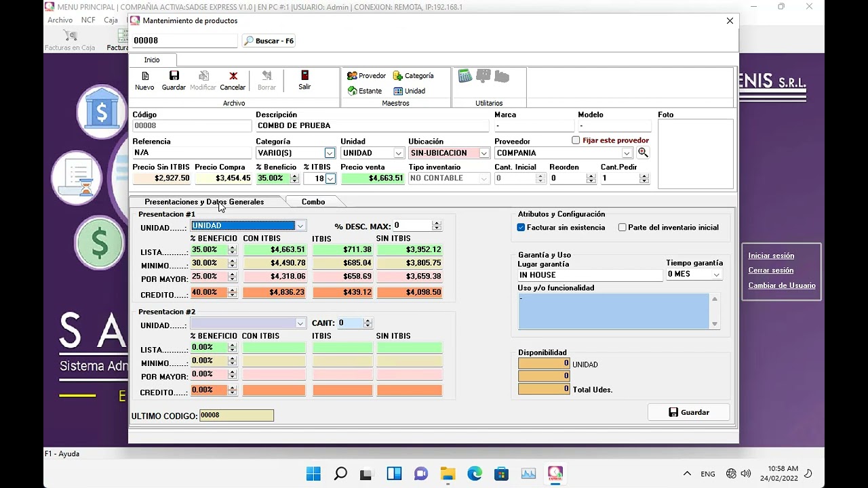
Task: Switch to the Combo tab
Action: tap(313, 202)
